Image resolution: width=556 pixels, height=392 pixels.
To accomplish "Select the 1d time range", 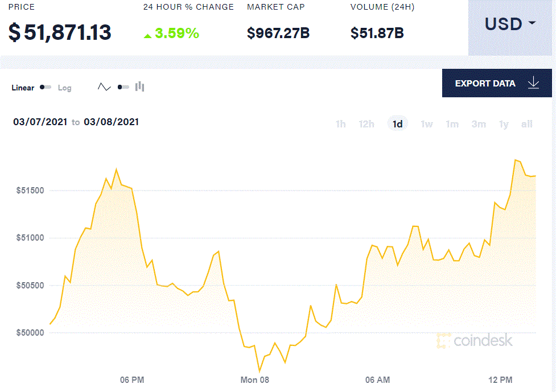I will tap(398, 124).
